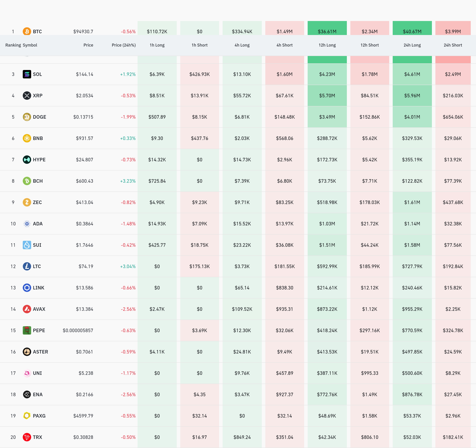Click the Bitcoin BTC coin icon

[x=27, y=31]
